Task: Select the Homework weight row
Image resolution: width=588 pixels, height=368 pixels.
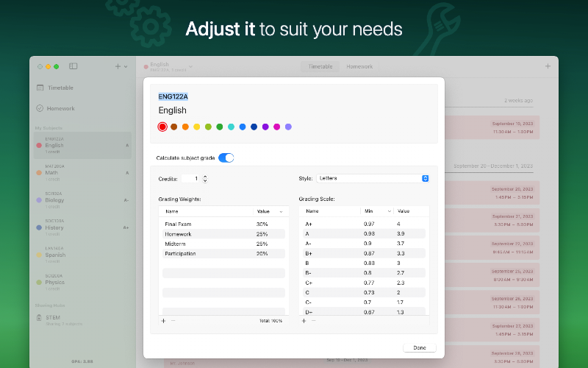Action: click(223, 234)
